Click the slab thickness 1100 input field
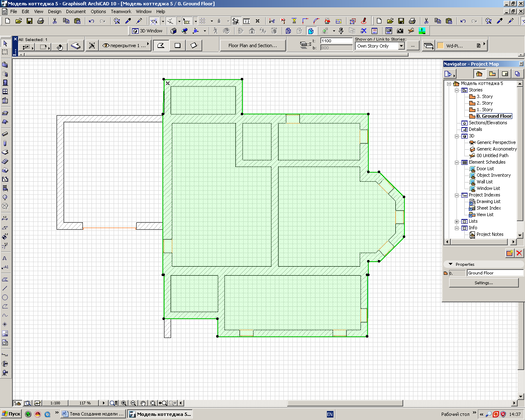Screen dimensions: 525x420 pos(336,41)
